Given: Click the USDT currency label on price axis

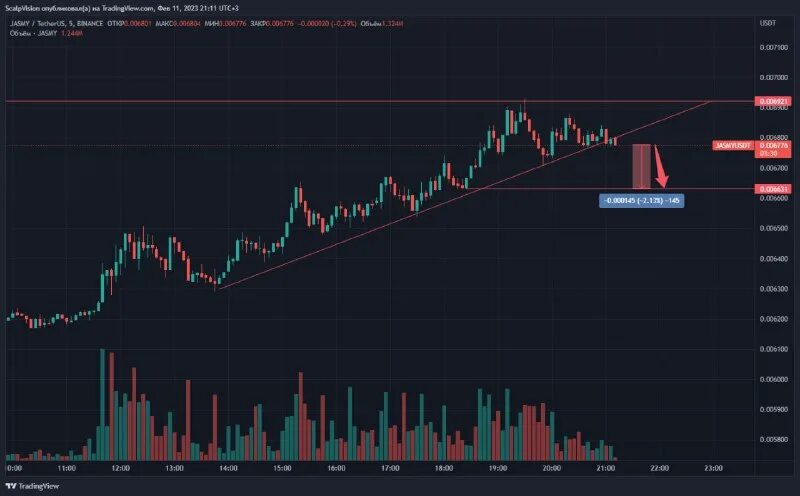Looking at the screenshot, I should [768, 23].
